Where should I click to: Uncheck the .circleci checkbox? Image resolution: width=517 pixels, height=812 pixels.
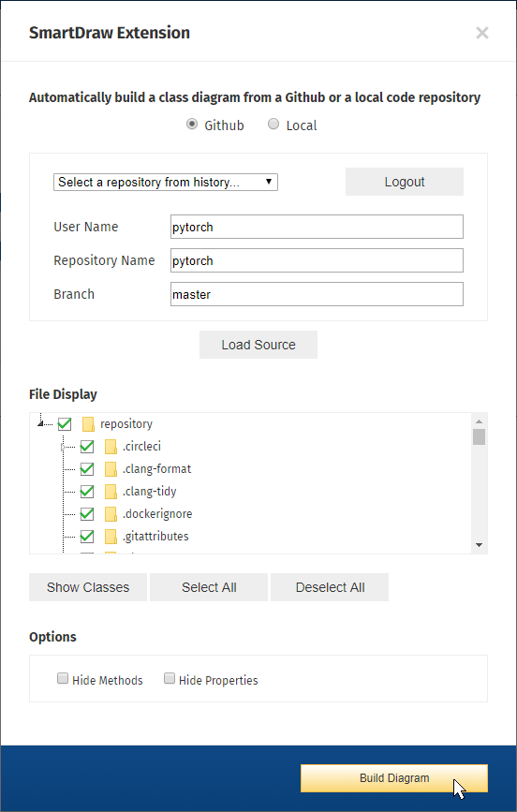click(87, 447)
